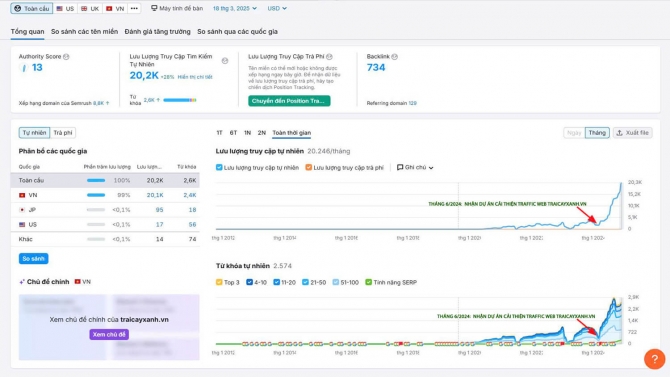Click the Toàn cầu 100% traffic share bar
Image resolution: width=670 pixels, height=377 pixels.
[96, 180]
